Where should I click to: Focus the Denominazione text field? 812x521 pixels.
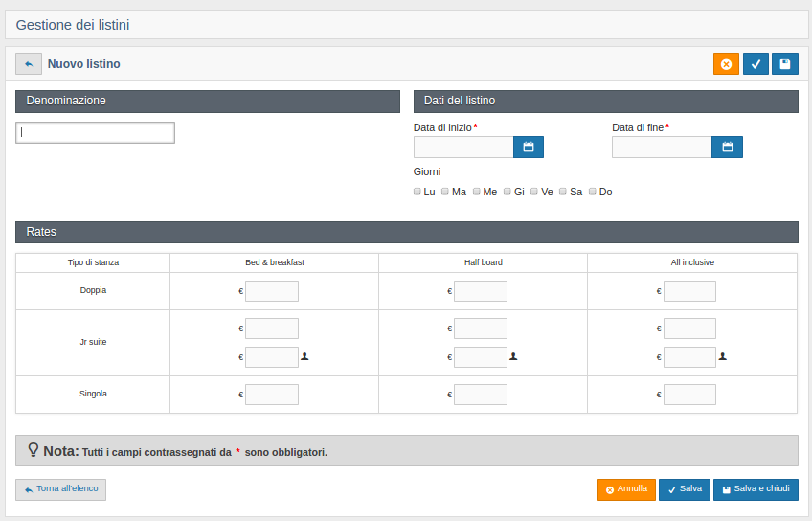point(95,133)
